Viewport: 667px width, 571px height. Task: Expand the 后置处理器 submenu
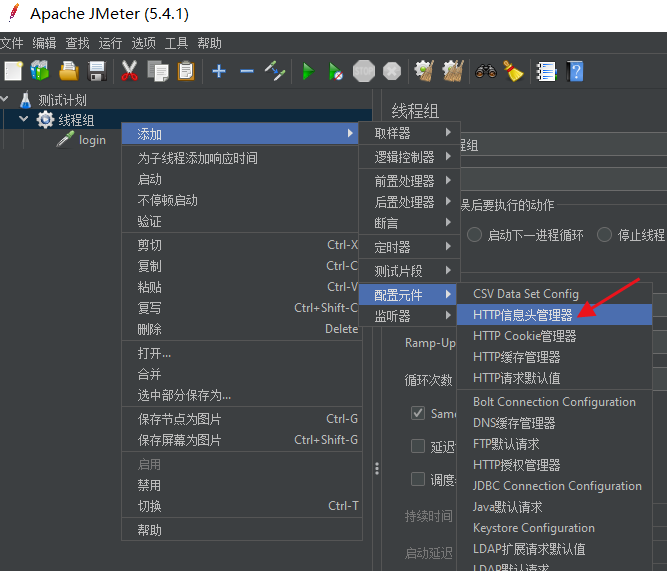(410, 202)
